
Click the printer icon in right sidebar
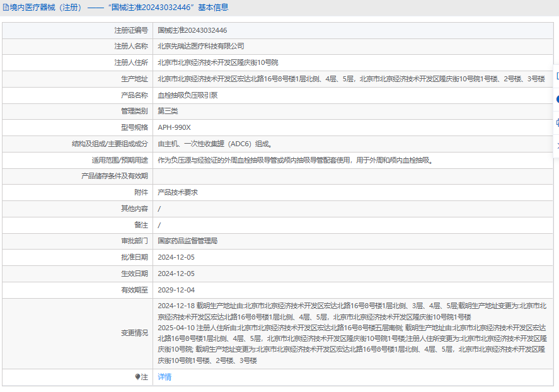point(556,122)
